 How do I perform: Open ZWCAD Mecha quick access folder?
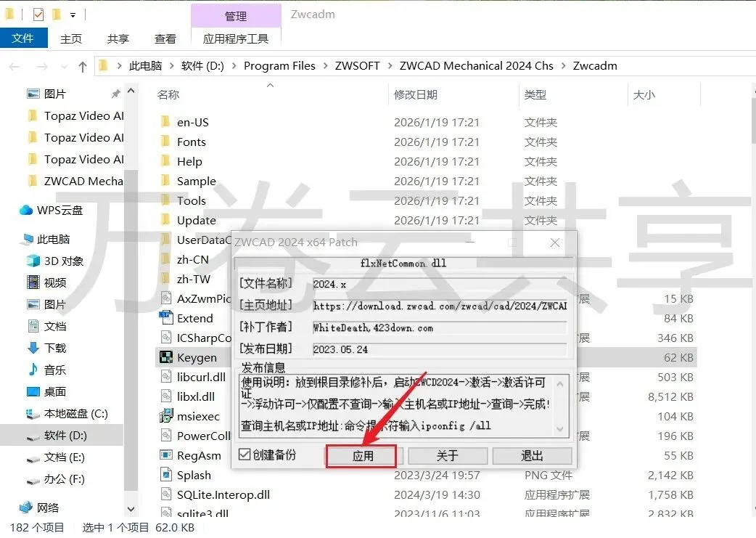coord(83,181)
